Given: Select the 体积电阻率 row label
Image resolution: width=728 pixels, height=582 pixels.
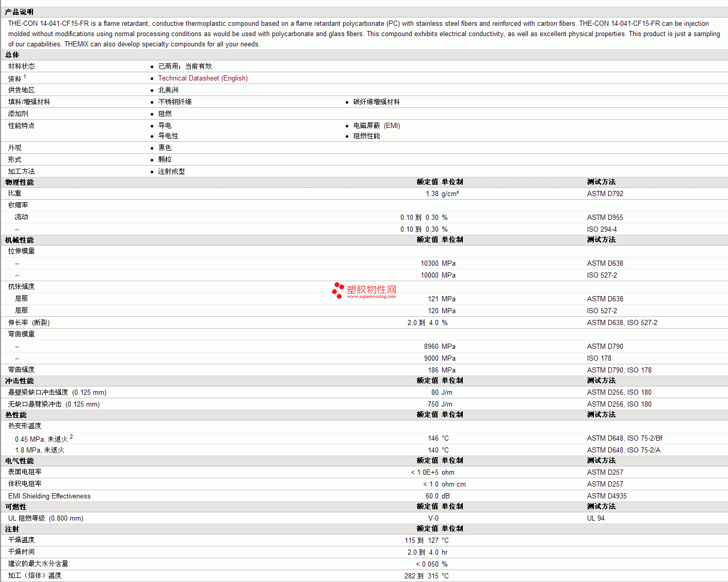Looking at the screenshot, I should (x=25, y=484).
